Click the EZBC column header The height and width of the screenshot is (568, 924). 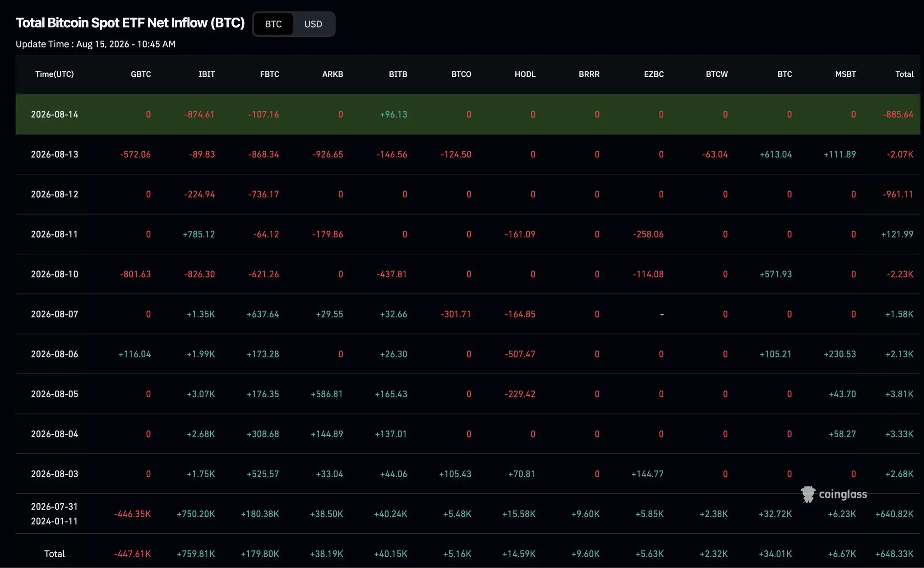coord(654,74)
